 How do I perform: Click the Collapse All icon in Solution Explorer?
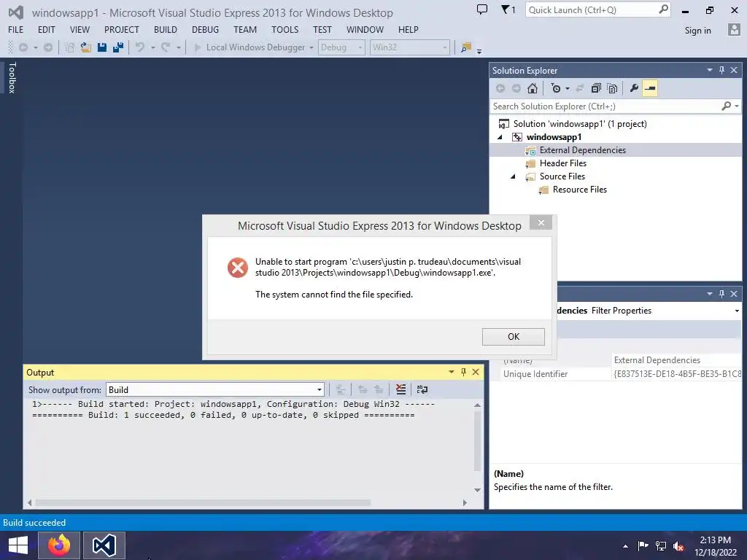(x=596, y=88)
